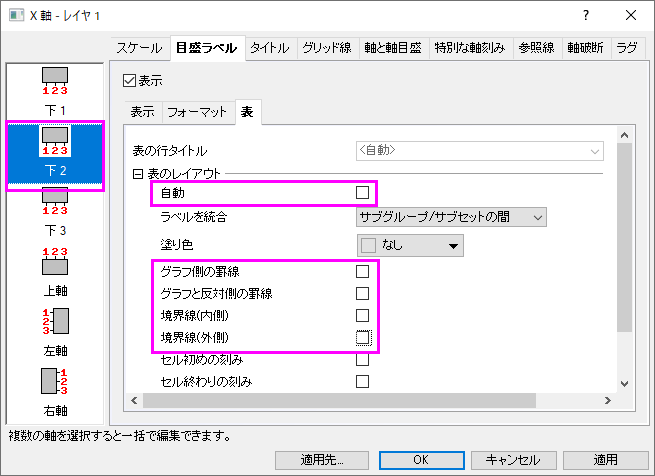Click the vertical scrollbar up arrow
The width and height of the screenshot is (655, 476).
pyautogui.click(x=625, y=135)
